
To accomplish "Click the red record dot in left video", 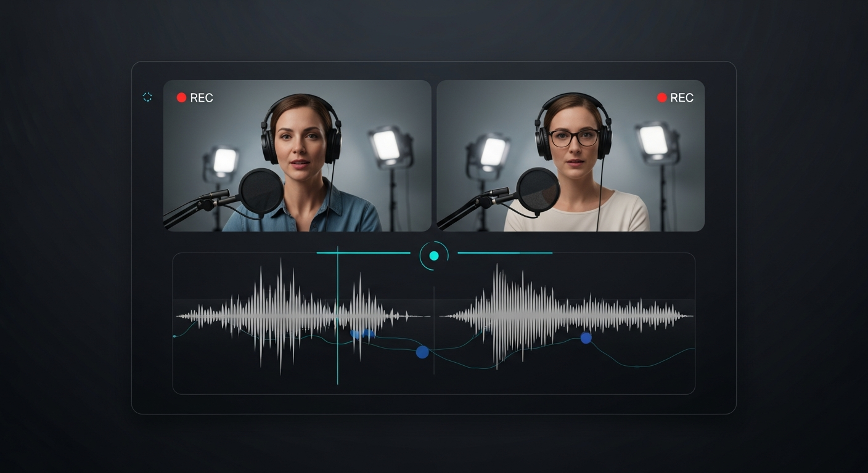I will click(181, 97).
